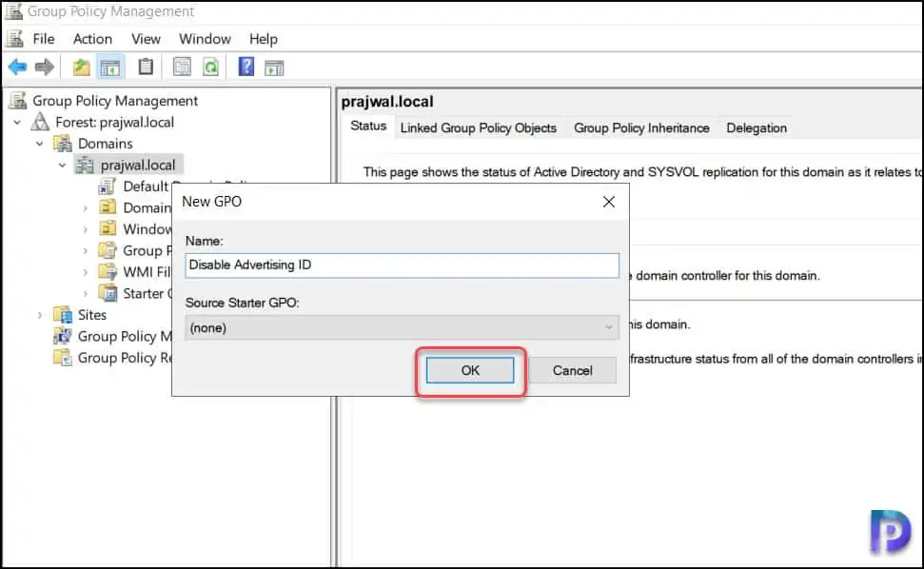The image size is (924, 569).
Task: Expand the Group Policy Objects node
Action: click(x=86, y=251)
